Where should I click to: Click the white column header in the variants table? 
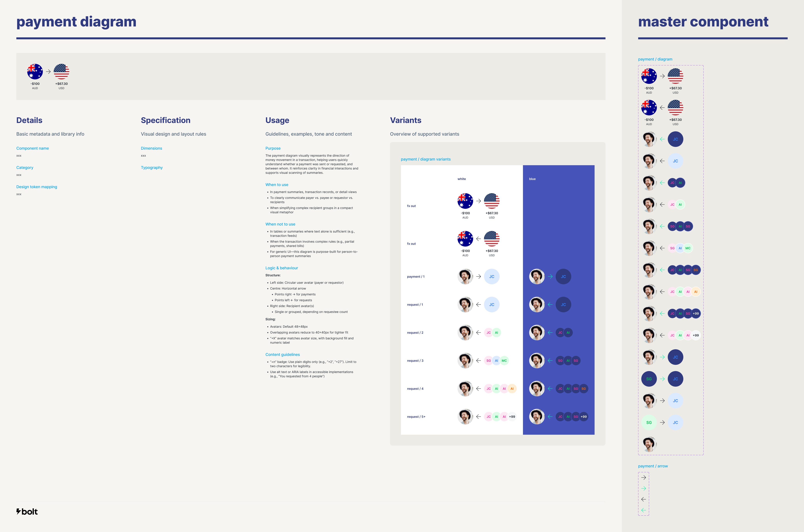[x=462, y=179]
